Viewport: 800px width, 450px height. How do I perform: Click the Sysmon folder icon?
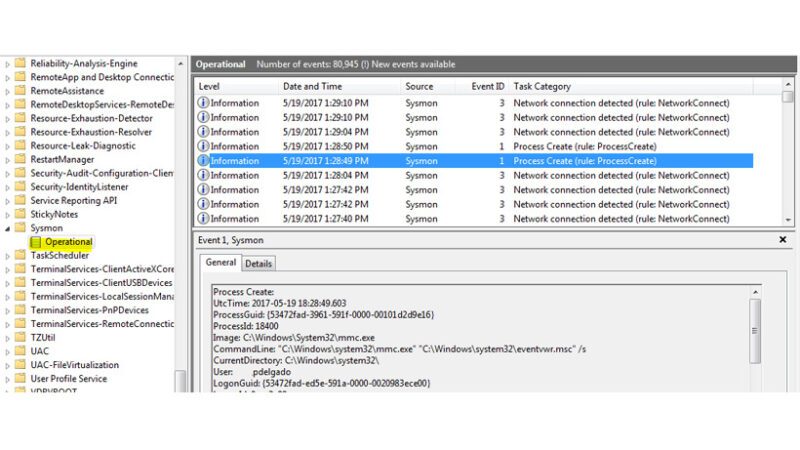[20, 228]
